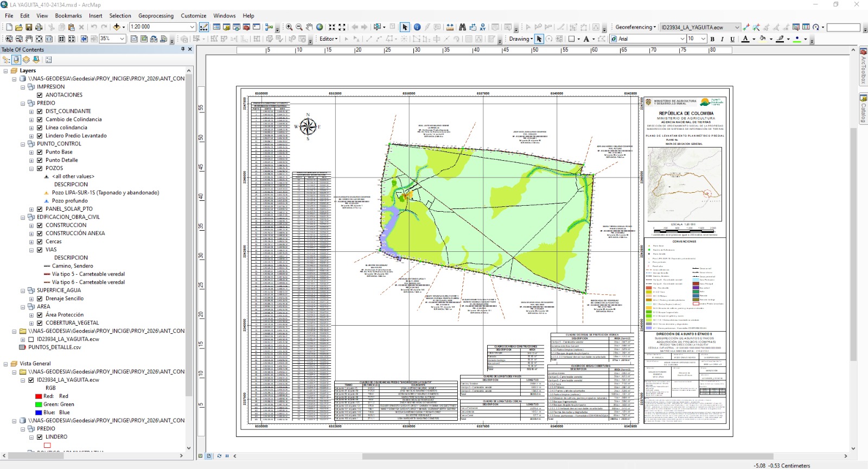Select the Zoom In magnifier tool
The image size is (868, 469).
click(x=289, y=27)
